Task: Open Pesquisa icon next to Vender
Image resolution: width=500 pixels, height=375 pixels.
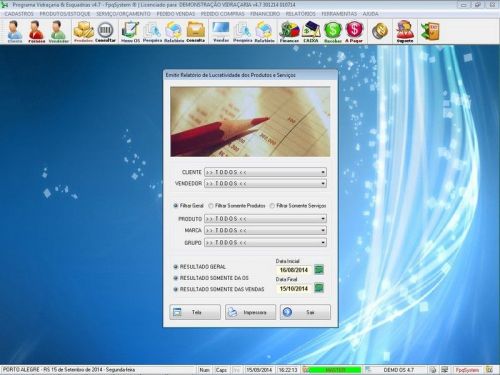Action: [x=242, y=32]
